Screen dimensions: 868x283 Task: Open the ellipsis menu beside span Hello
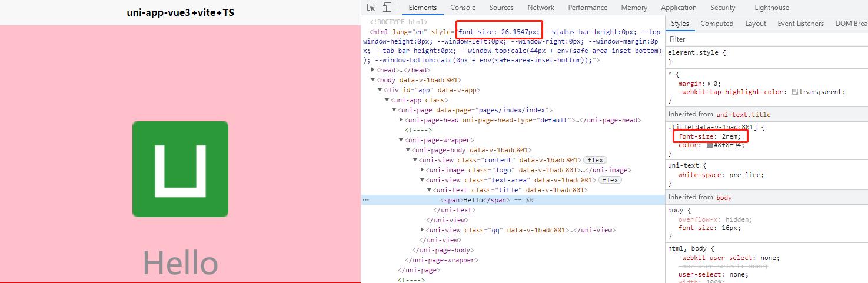366,200
